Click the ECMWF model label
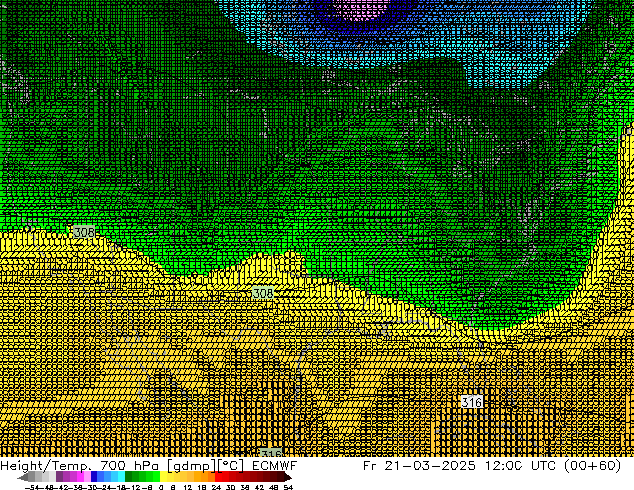 pos(275,466)
